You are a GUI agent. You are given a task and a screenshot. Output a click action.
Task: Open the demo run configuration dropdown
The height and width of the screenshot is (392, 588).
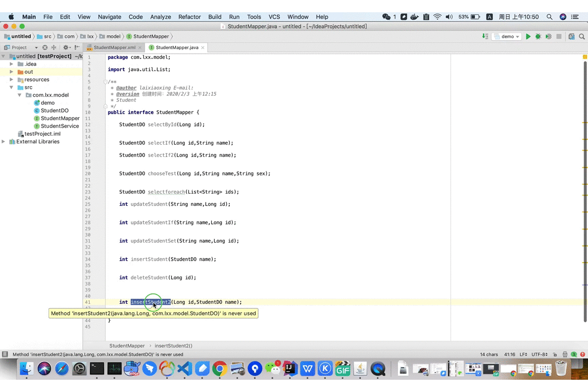tap(507, 36)
